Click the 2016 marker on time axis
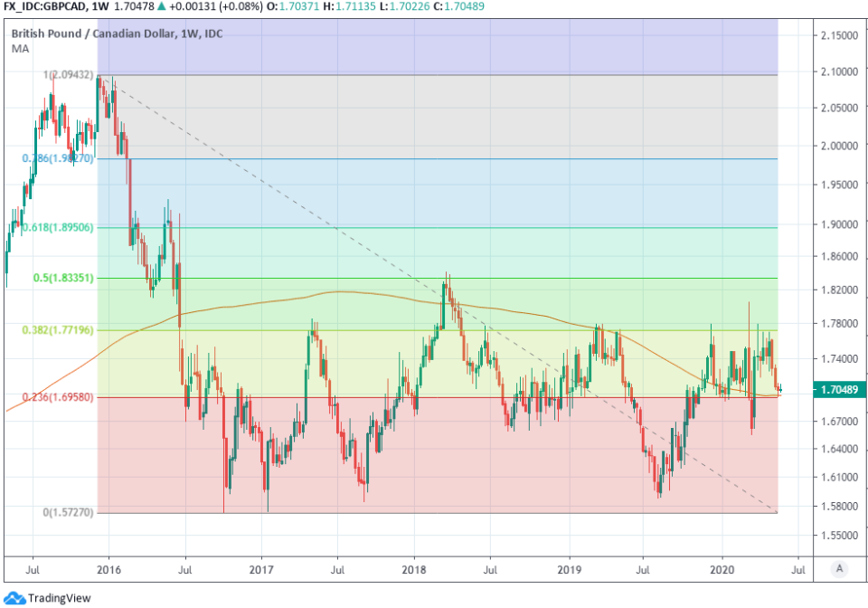 coord(108,572)
